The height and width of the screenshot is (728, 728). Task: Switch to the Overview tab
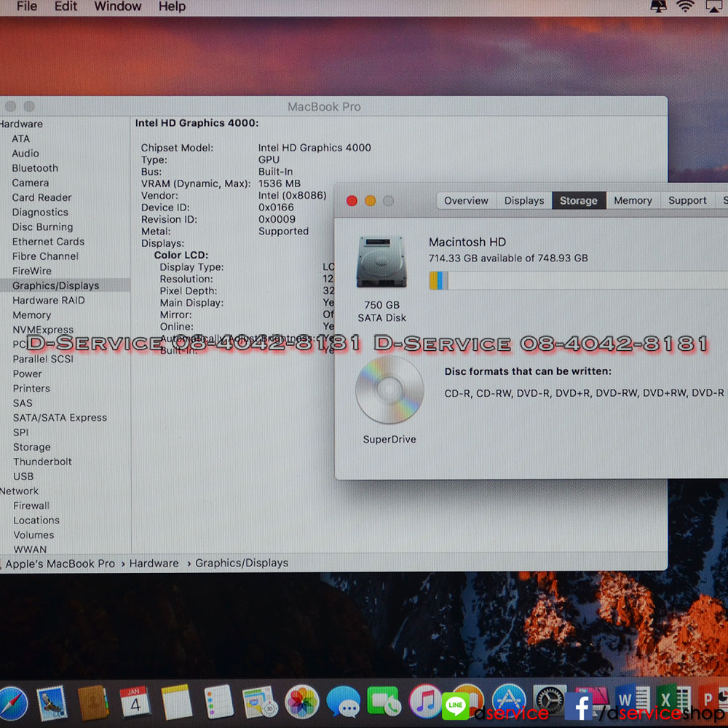[x=467, y=201]
